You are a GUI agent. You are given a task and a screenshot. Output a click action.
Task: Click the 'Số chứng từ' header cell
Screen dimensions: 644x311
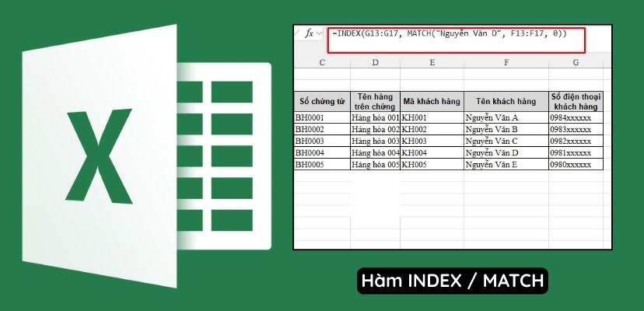pyautogui.click(x=322, y=102)
